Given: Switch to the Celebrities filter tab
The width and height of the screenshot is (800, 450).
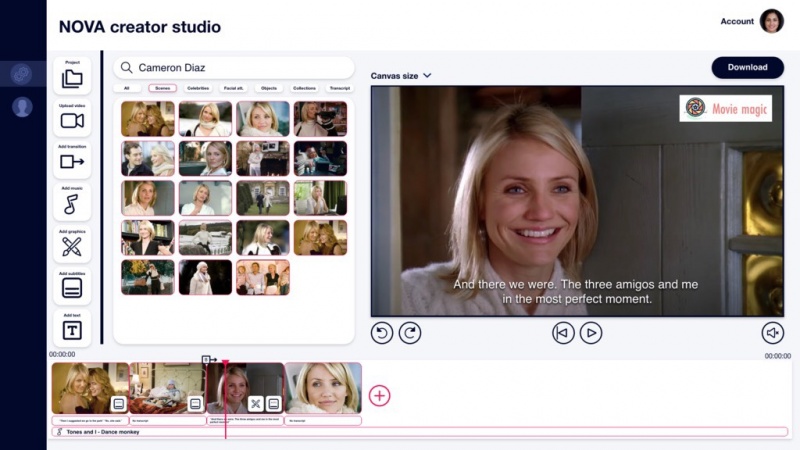Looking at the screenshot, I should click(198, 88).
